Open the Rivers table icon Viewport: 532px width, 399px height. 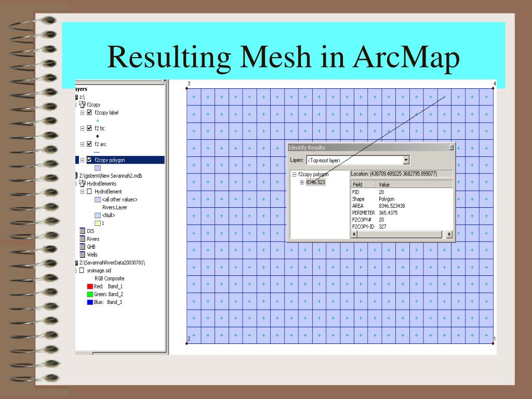pyautogui.click(x=83, y=239)
